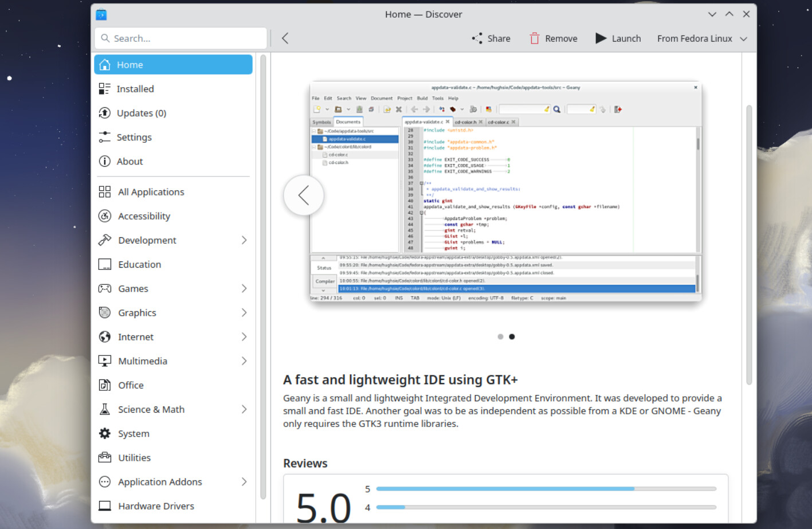The height and width of the screenshot is (529, 812).
Task: Launch Geany with the play icon
Action: [x=601, y=38]
